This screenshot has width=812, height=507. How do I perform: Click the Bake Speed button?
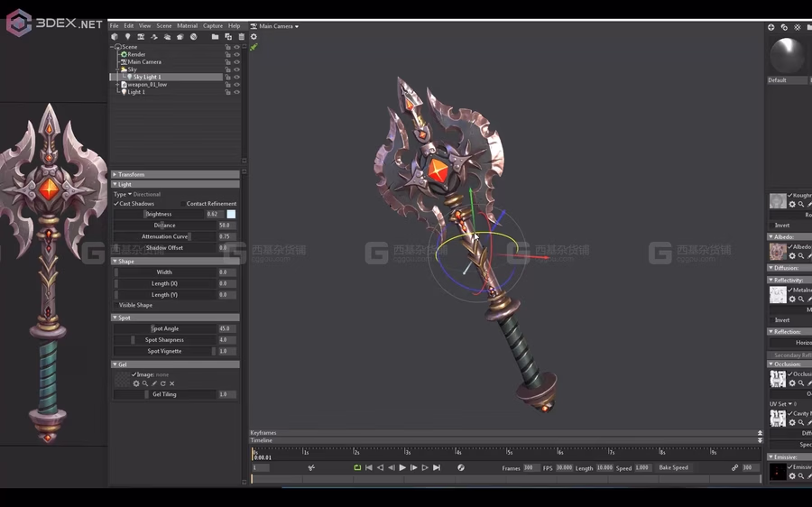674,467
